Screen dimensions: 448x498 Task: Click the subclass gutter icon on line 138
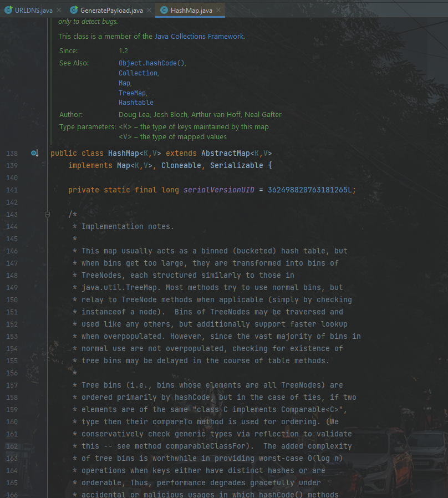point(34,154)
